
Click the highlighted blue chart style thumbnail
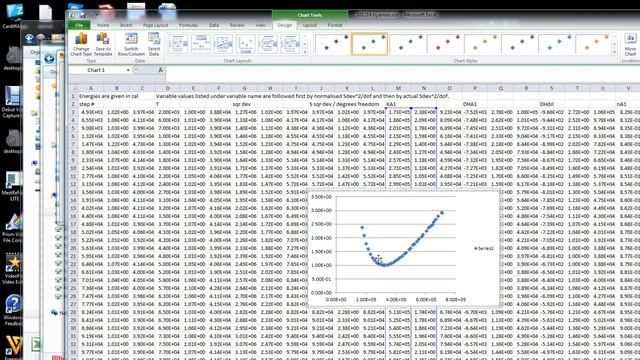click(370, 44)
